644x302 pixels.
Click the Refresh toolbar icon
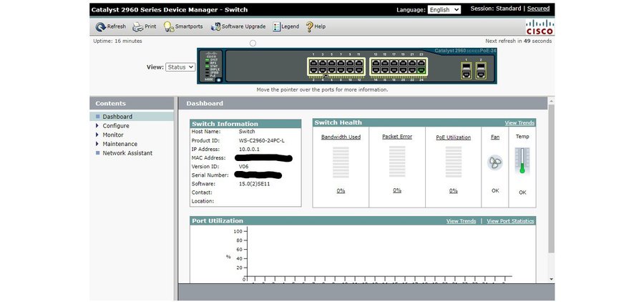[101, 26]
